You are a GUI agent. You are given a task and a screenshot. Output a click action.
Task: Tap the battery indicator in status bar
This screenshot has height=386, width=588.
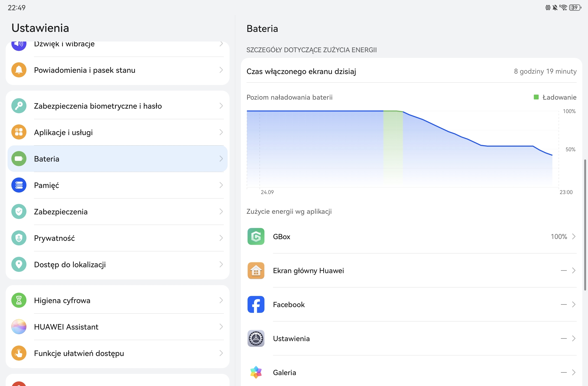pyautogui.click(x=575, y=8)
